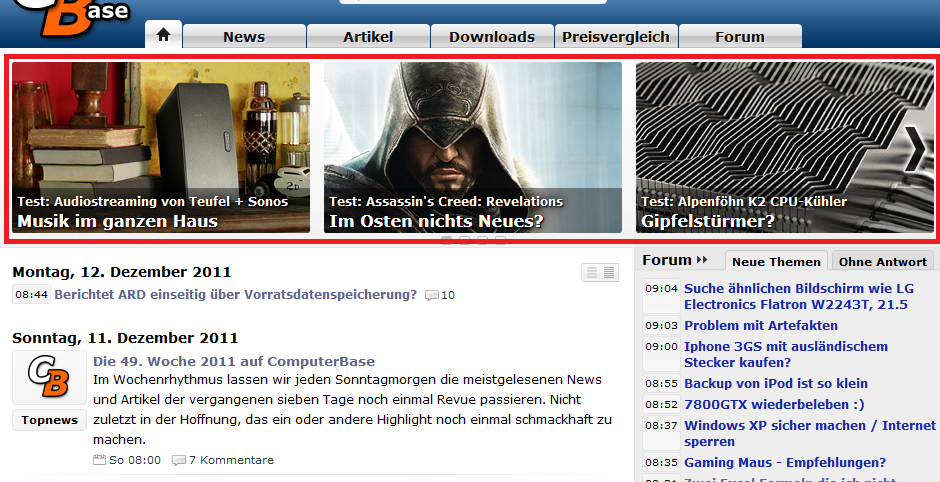Go to the home tab house icon
The image size is (940, 482).
(163, 35)
